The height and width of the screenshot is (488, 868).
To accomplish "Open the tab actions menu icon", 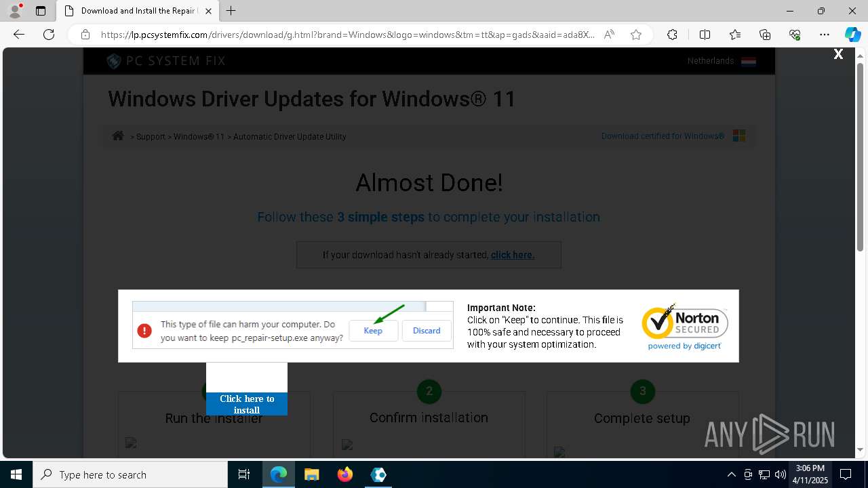I will pos(41,11).
